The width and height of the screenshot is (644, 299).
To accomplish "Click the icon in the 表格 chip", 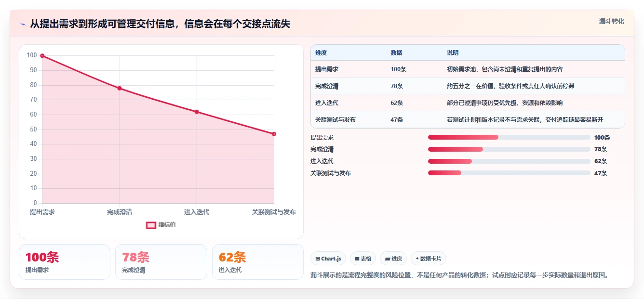I will (357, 259).
